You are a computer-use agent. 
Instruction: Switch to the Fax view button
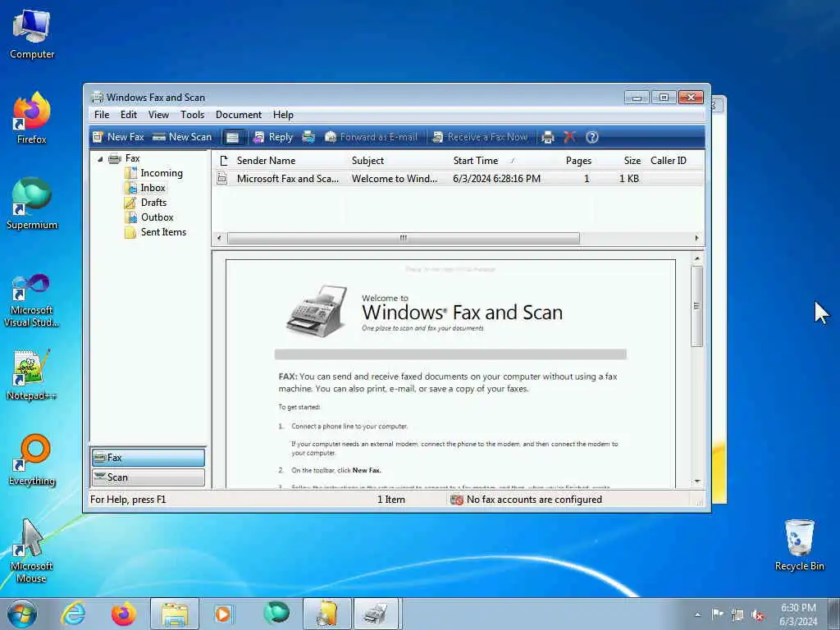coord(148,458)
